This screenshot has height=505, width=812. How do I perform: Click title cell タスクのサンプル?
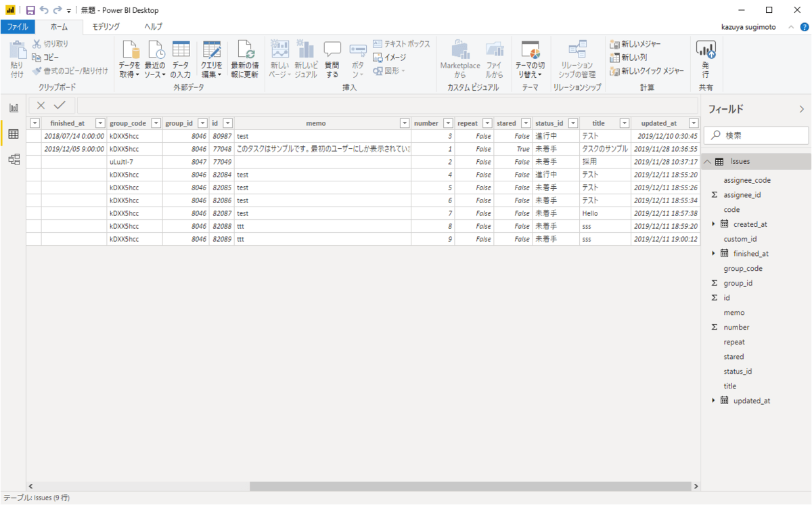605,149
